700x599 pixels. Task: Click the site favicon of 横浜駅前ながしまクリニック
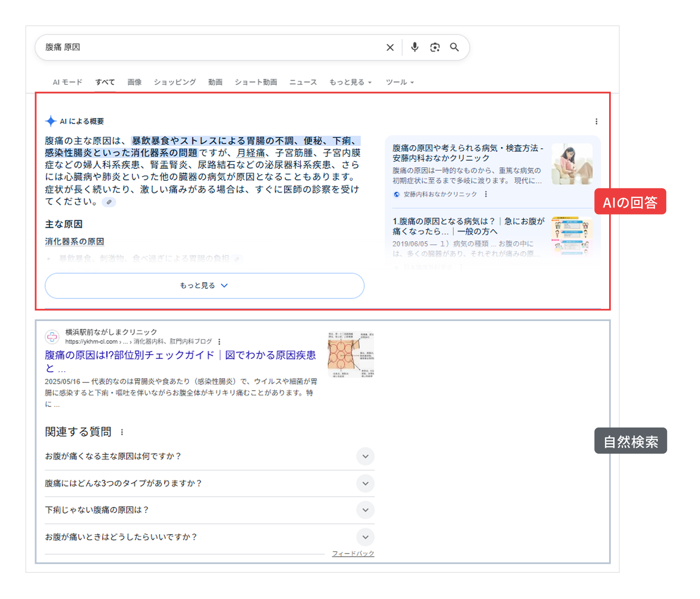tap(52, 336)
